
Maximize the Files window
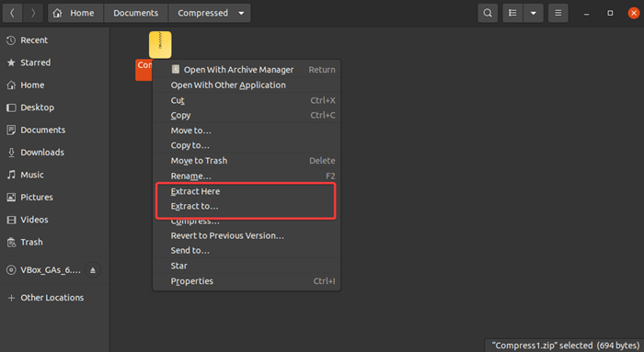pyautogui.click(x=610, y=13)
